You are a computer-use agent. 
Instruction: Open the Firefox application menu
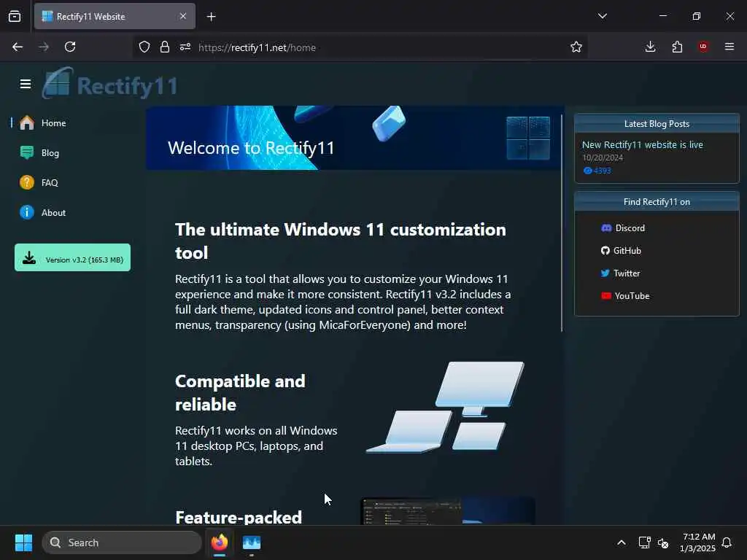tap(729, 47)
